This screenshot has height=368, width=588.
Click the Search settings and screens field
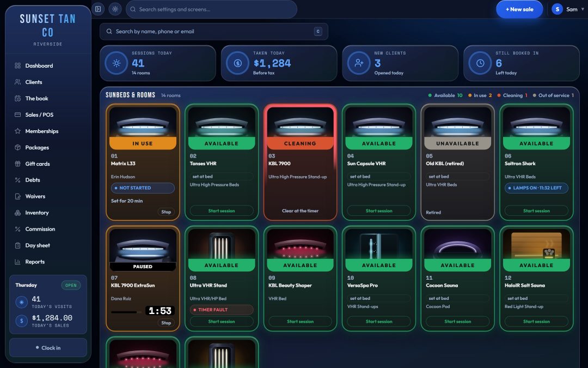click(x=211, y=9)
